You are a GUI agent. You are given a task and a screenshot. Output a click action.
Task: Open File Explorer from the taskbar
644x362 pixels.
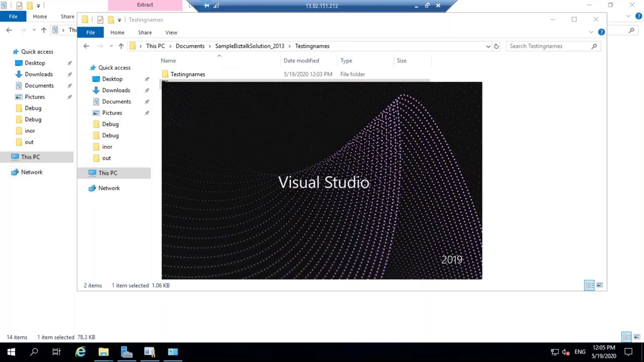point(103,352)
